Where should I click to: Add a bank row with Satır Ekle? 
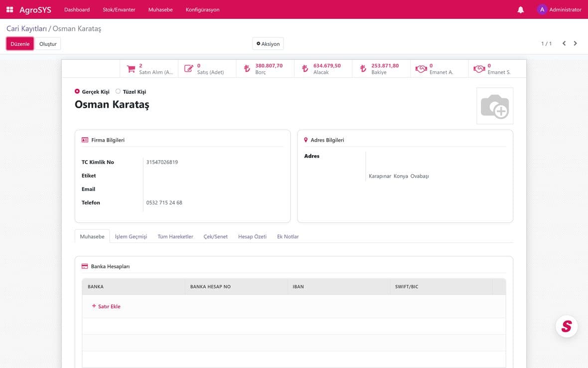[106, 306]
